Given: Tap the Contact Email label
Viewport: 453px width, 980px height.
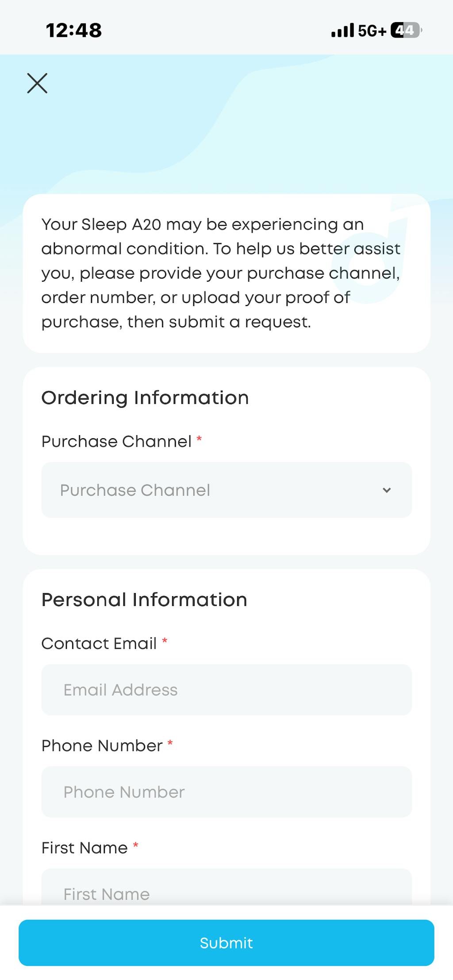Looking at the screenshot, I should point(99,643).
